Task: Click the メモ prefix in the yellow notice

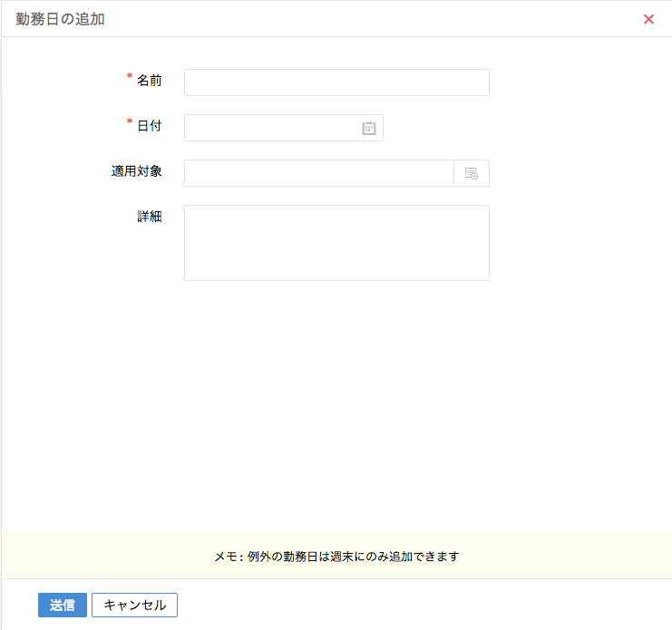Action: [x=227, y=557]
